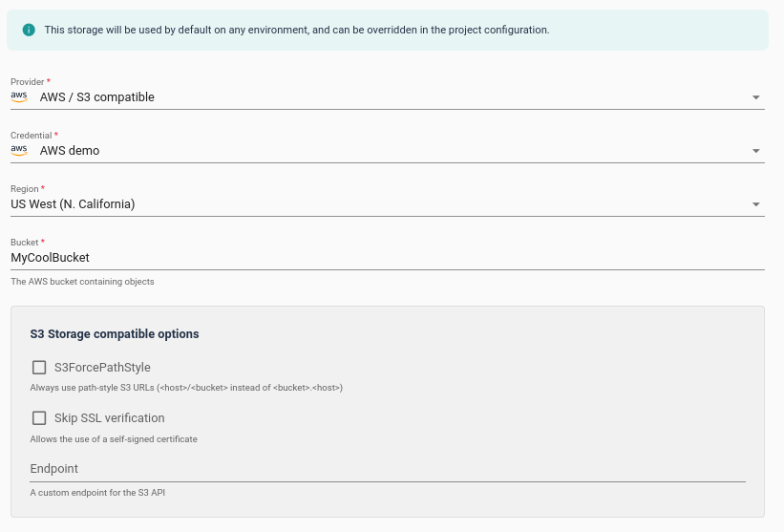Select the 'AWS / S3 compatible' provider value
Screen dimensions: 784x532
point(96,97)
